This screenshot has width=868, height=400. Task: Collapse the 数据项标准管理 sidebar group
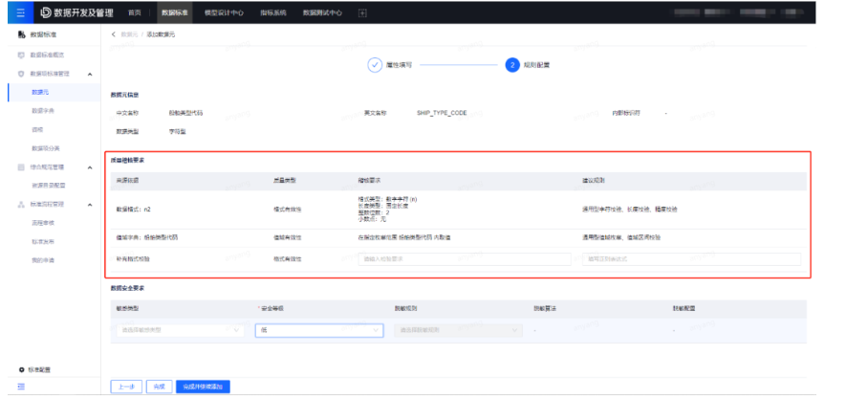(x=90, y=75)
